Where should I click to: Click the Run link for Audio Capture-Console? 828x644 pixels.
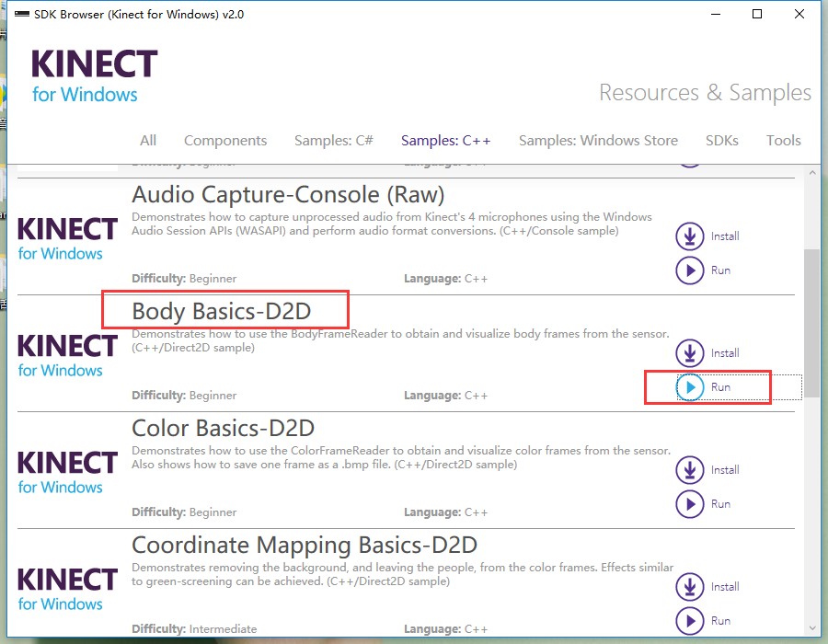click(x=721, y=271)
